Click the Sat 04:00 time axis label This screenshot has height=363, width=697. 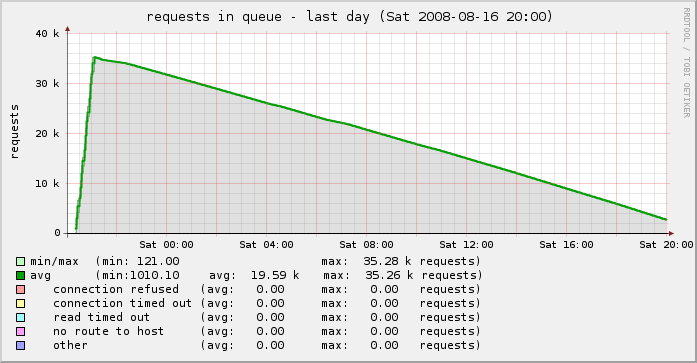pyautogui.click(x=266, y=245)
